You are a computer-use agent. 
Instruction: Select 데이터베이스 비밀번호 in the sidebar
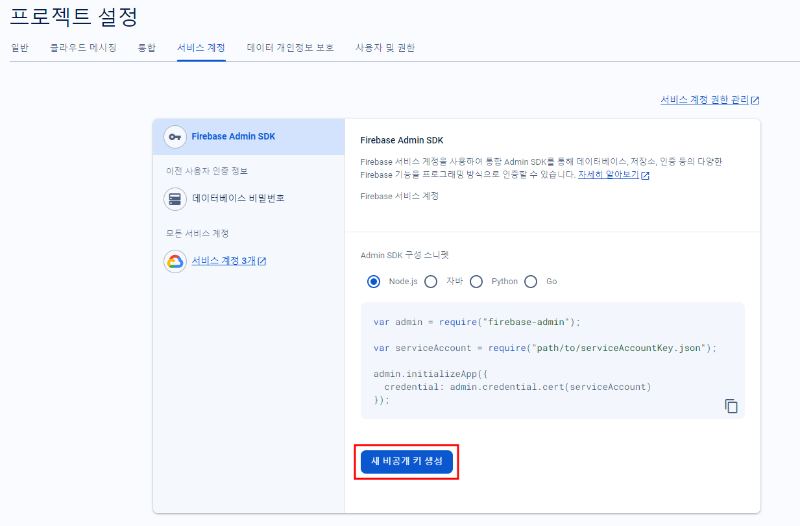click(x=238, y=199)
